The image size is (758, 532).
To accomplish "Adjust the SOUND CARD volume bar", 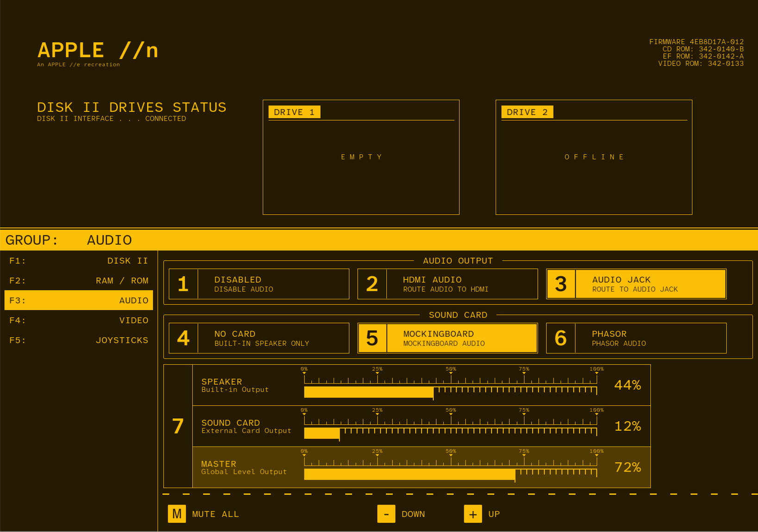I will click(x=451, y=433).
